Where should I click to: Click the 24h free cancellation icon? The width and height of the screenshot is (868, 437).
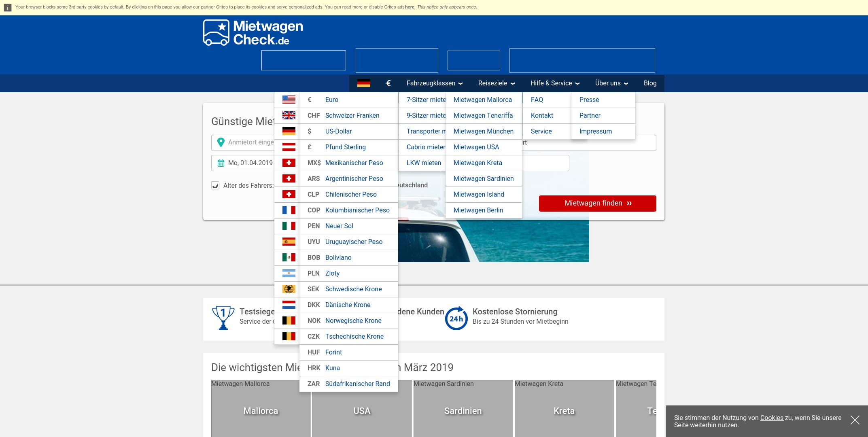(x=456, y=318)
